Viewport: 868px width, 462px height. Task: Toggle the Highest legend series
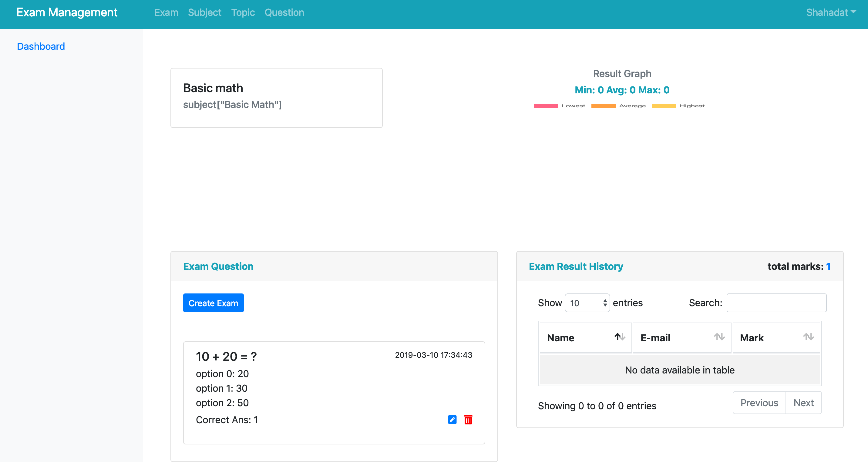678,106
